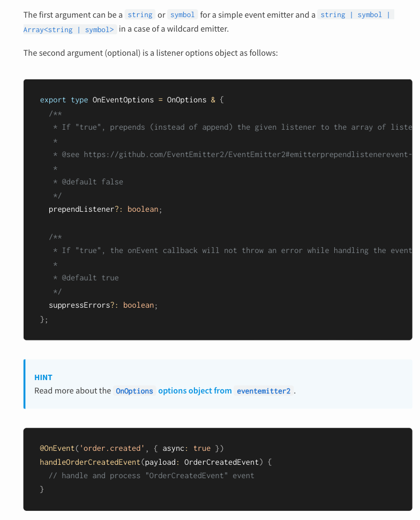Click the 'export type OnEventOptions' code line

click(132, 100)
